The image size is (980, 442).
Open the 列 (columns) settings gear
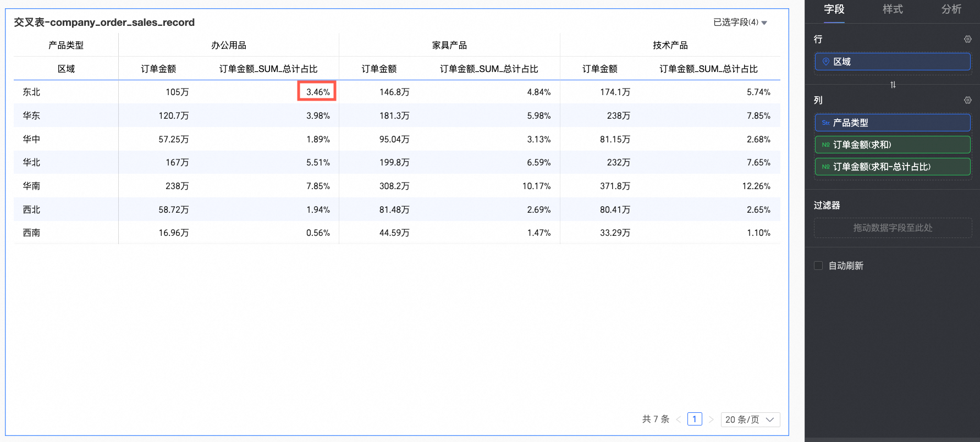967,100
